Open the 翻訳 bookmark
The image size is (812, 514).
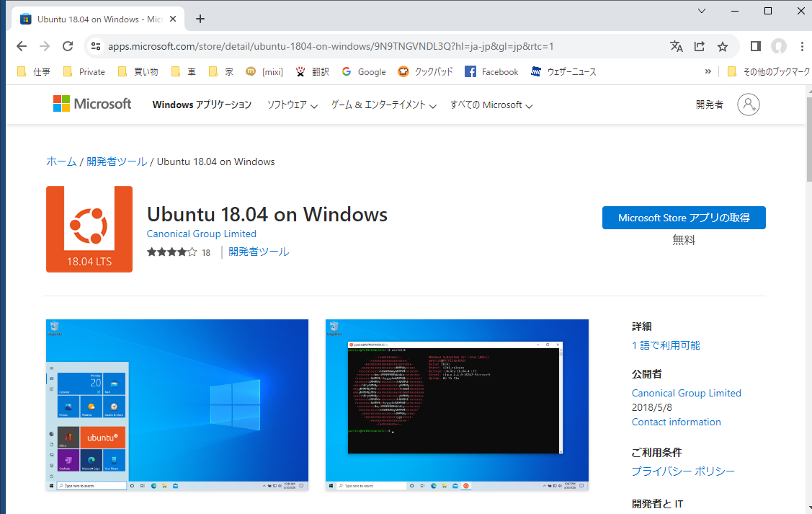coord(312,71)
